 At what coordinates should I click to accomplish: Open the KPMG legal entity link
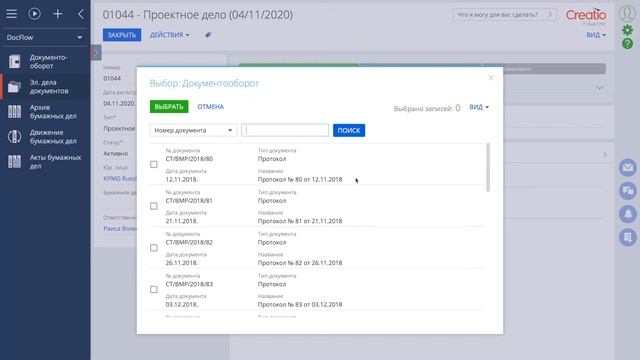coord(120,179)
